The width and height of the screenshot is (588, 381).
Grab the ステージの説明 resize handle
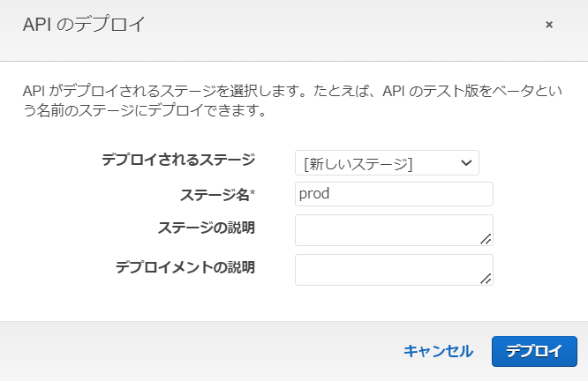tap(486, 238)
